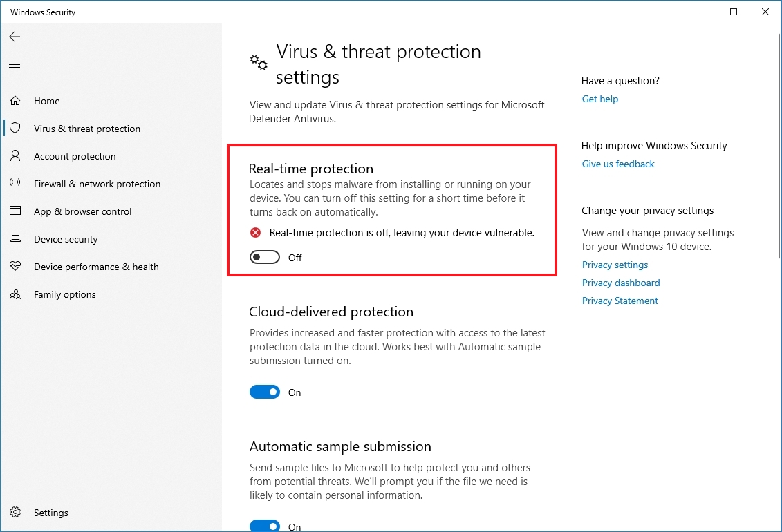
Task: Navigate to Device security in the sidebar
Action: pos(66,238)
